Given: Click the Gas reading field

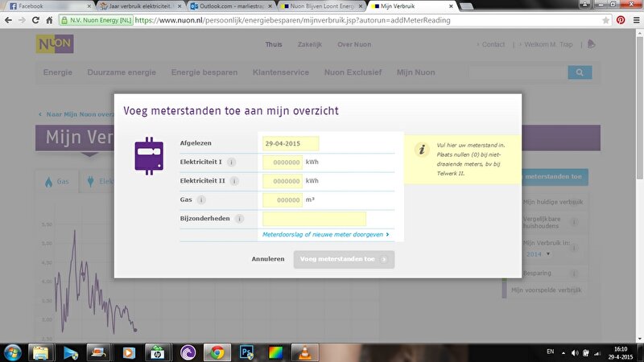Looking at the screenshot, I should point(283,200).
